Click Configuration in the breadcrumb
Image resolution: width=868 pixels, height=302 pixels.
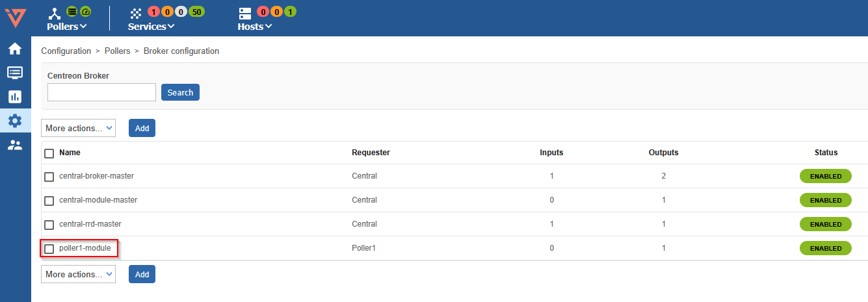tap(66, 51)
